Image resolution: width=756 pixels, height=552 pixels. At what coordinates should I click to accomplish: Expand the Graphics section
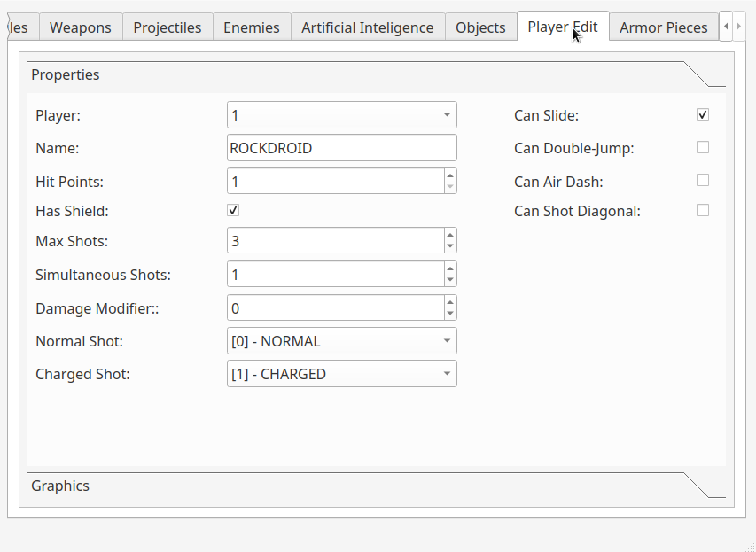coord(60,486)
